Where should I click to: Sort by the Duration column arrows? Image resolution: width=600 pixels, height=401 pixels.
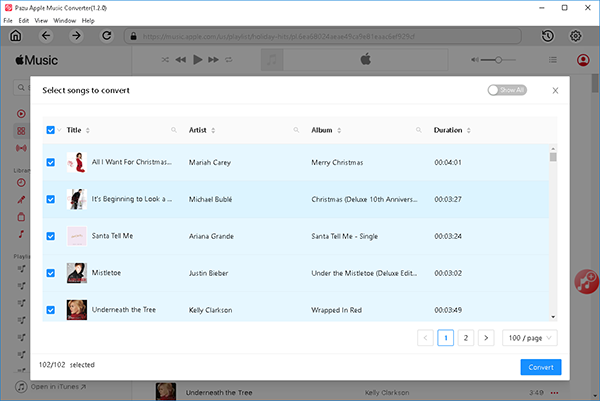[x=469, y=130]
